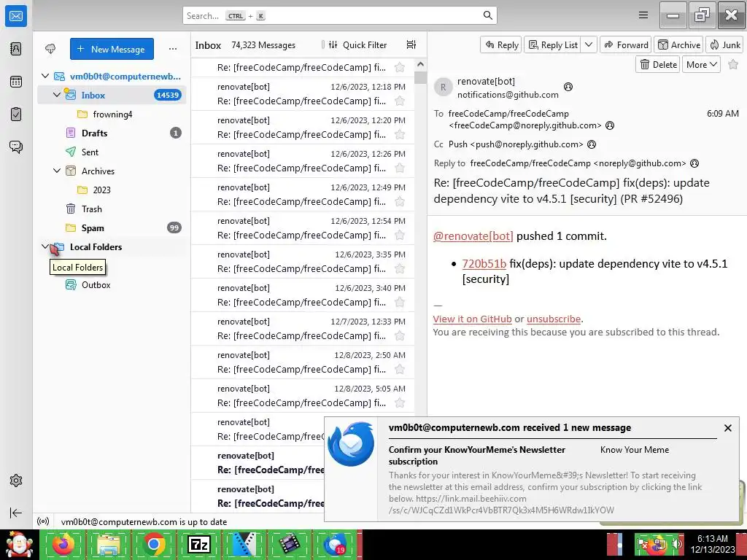This screenshot has width=747, height=560.
Task: Click the search magnifier icon
Action: [x=487, y=15]
